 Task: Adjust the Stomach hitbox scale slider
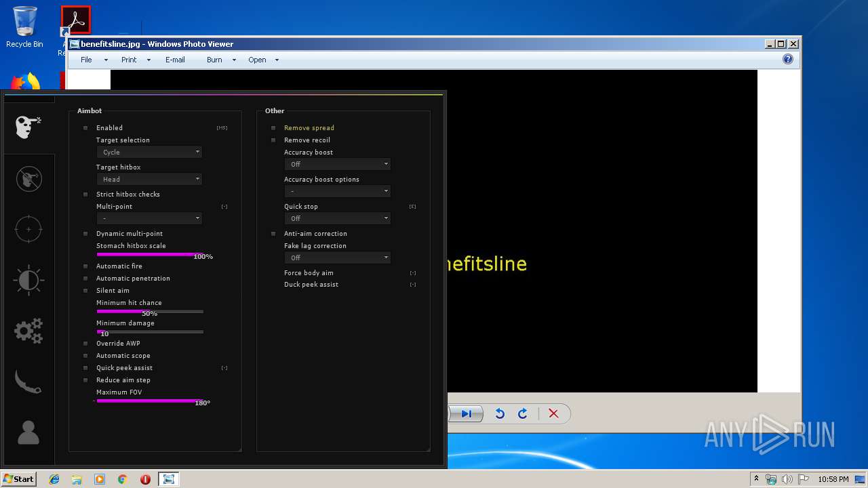coord(150,254)
